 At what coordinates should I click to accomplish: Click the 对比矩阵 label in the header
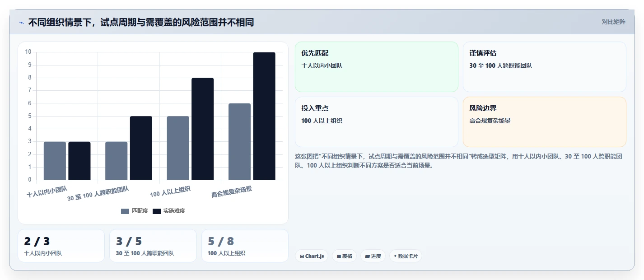pos(614,22)
